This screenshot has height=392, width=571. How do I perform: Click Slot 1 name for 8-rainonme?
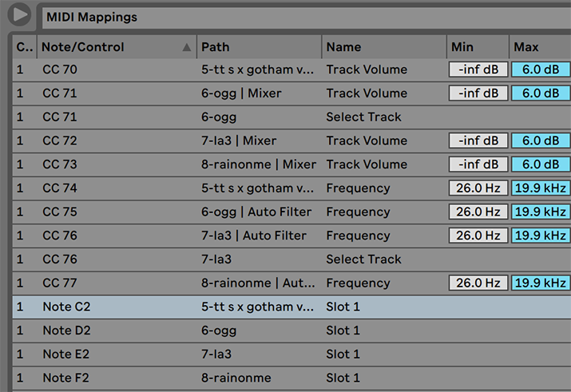(x=343, y=378)
